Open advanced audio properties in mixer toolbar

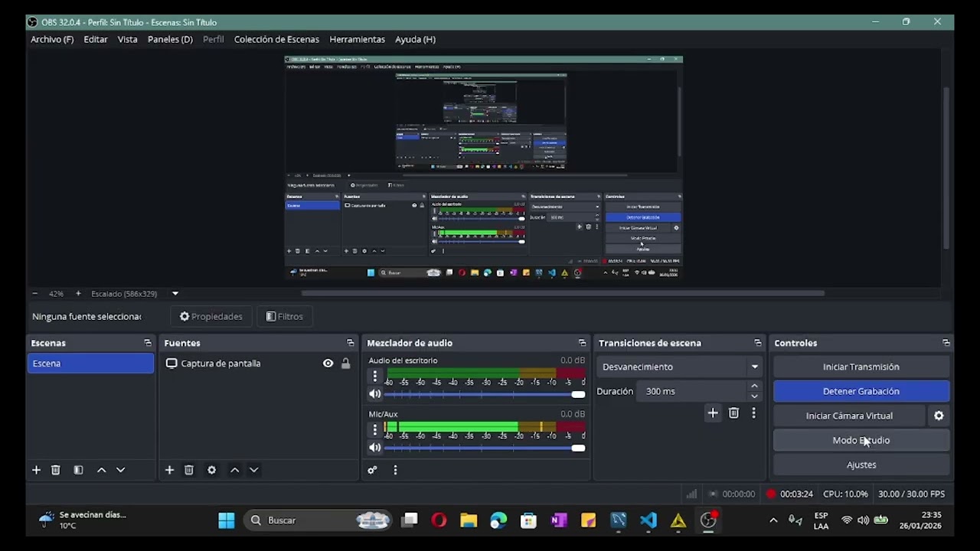click(x=372, y=470)
